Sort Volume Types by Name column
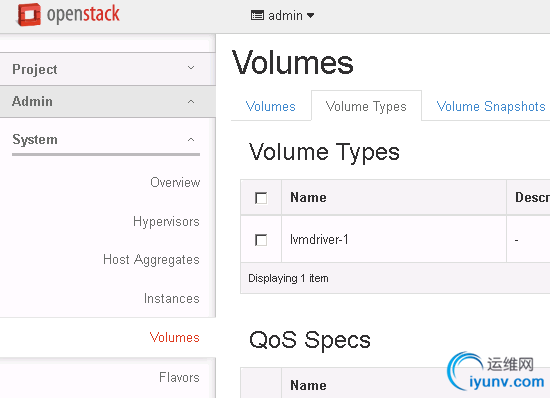This screenshot has height=398, width=550. click(308, 197)
